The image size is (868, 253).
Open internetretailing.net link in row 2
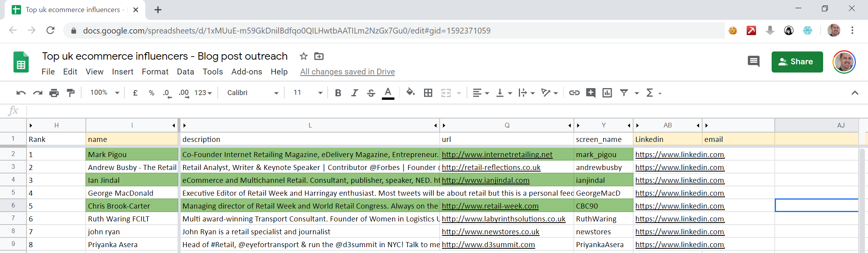coord(497,154)
